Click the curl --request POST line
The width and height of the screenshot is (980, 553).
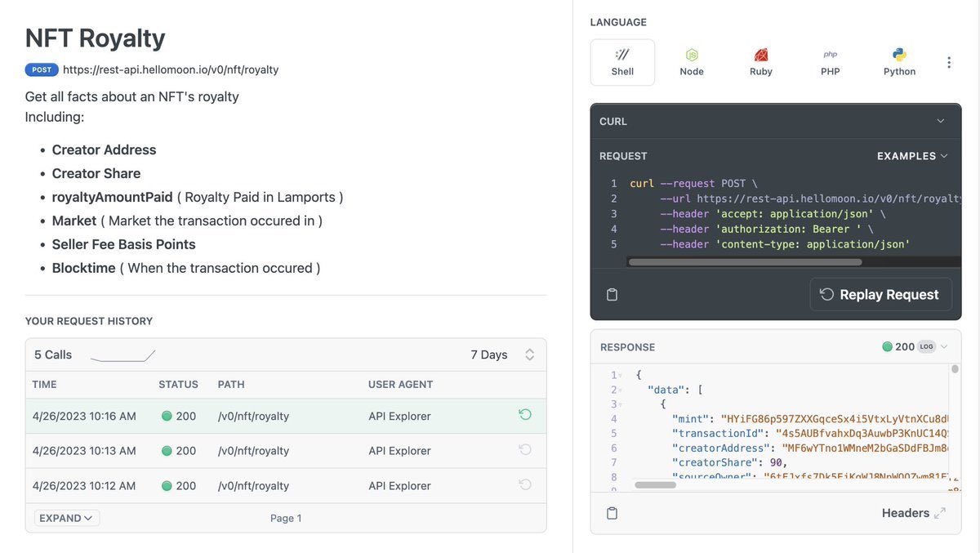(694, 183)
